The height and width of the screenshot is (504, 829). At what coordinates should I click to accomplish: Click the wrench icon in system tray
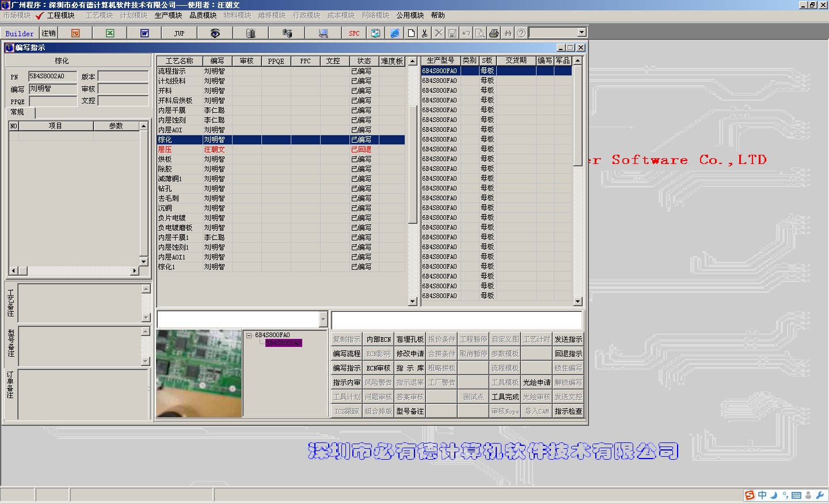point(820,495)
